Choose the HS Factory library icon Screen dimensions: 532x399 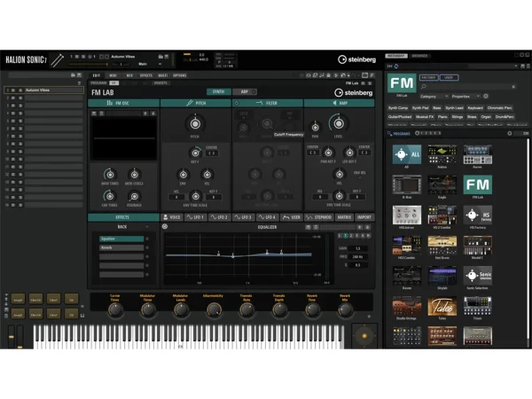coord(478,215)
